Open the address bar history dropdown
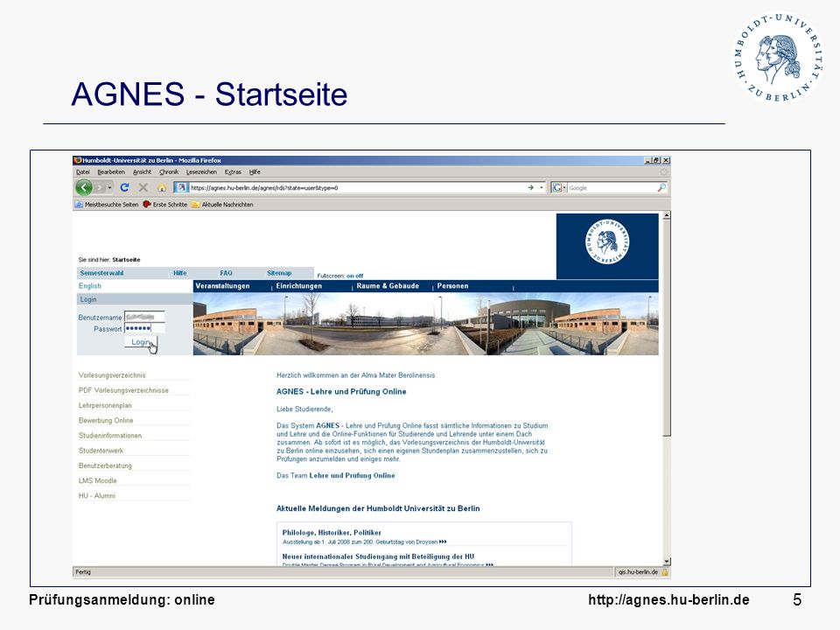The width and height of the screenshot is (840, 630). 541,187
